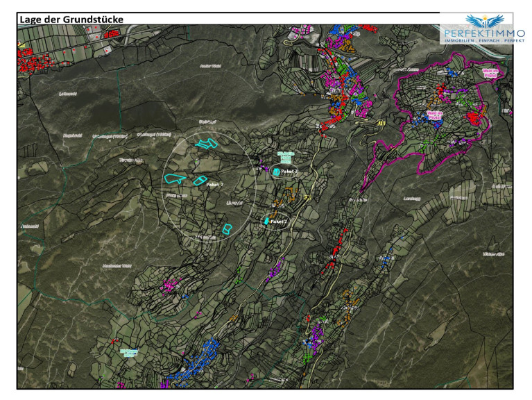Click the purple markers left of the Paket 3 oval
This screenshot has height=400, width=532.
[264, 167]
